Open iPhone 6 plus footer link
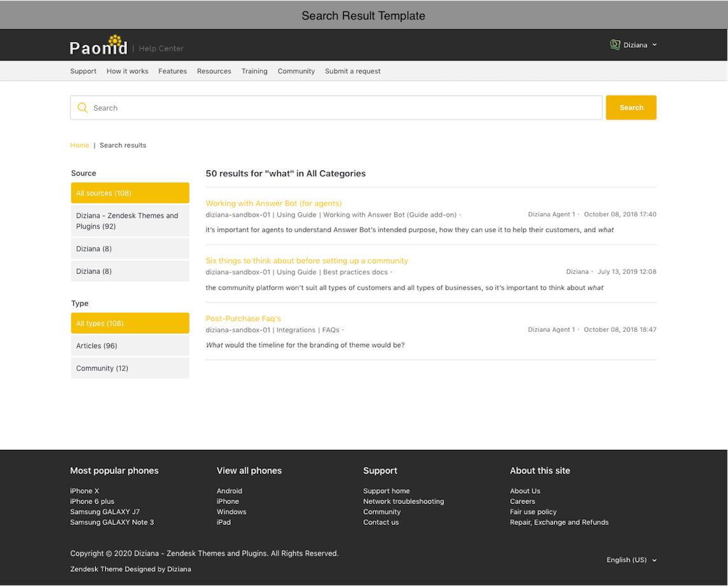Image resolution: width=728 pixels, height=586 pixels. (92, 501)
